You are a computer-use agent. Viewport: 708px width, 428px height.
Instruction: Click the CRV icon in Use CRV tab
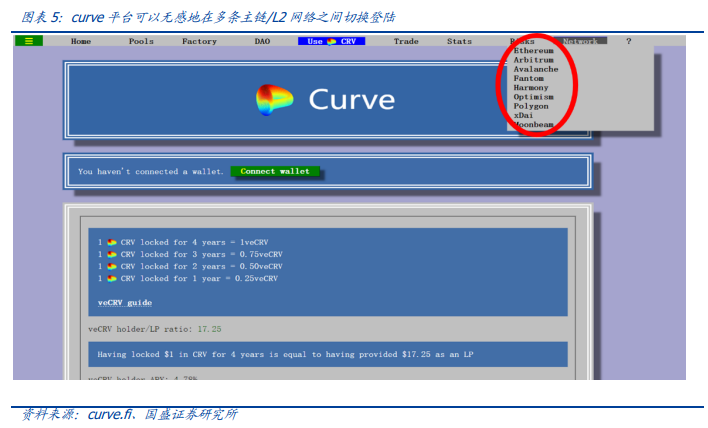click(x=331, y=42)
